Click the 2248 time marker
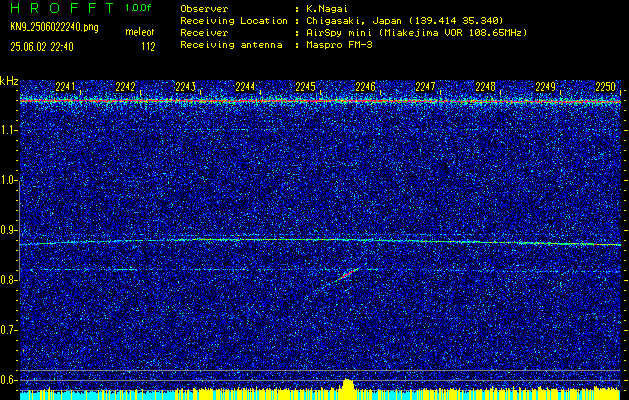 485,87
